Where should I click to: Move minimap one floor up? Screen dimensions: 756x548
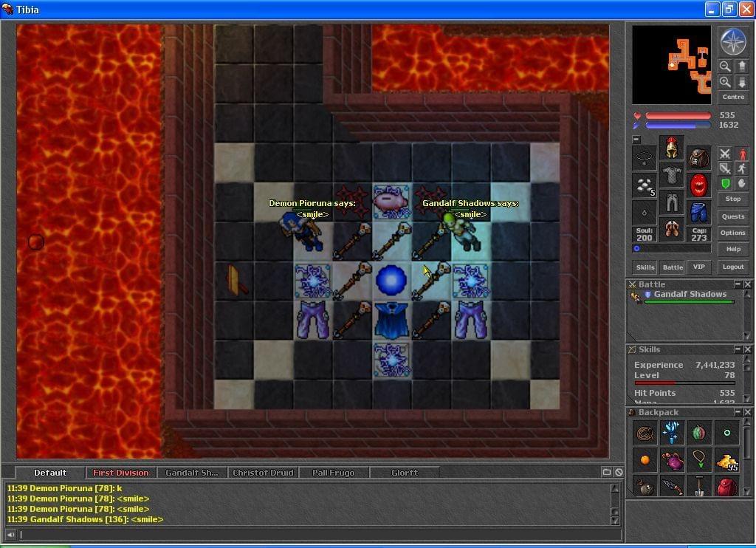[x=741, y=66]
